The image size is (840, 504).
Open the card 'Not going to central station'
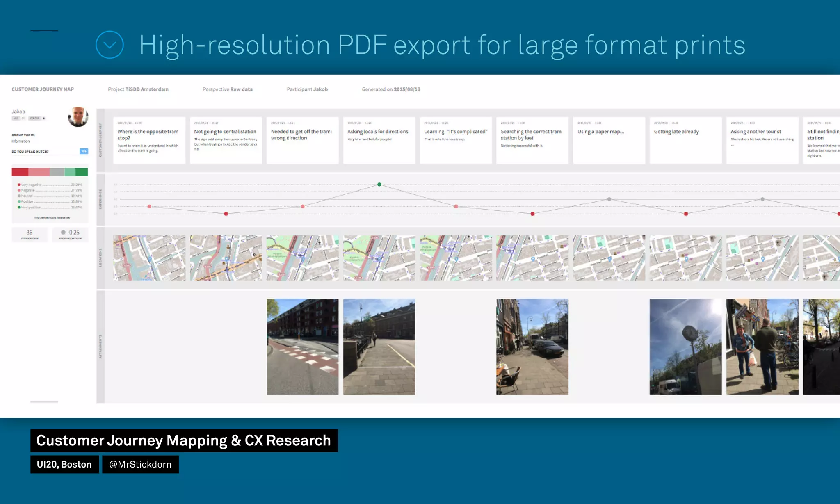pos(226,140)
